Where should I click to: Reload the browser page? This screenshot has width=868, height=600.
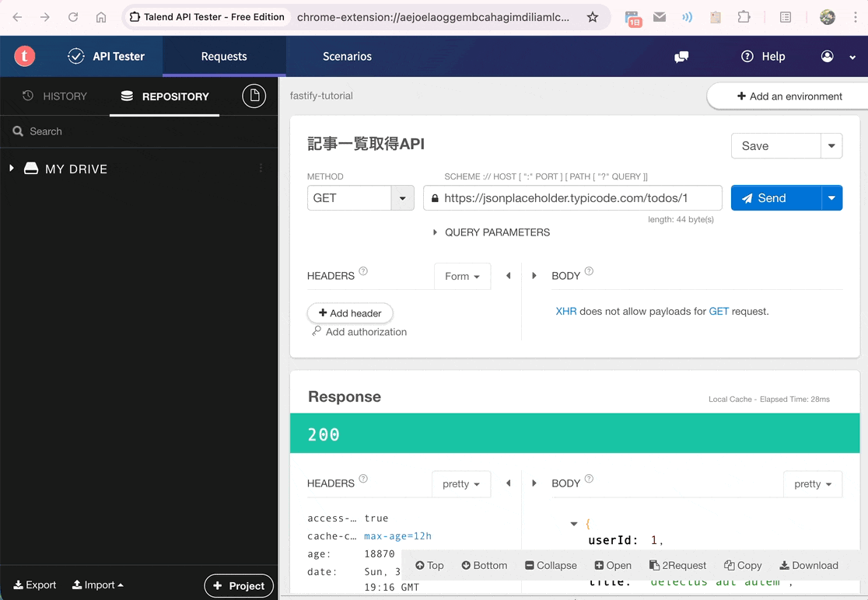(x=73, y=17)
